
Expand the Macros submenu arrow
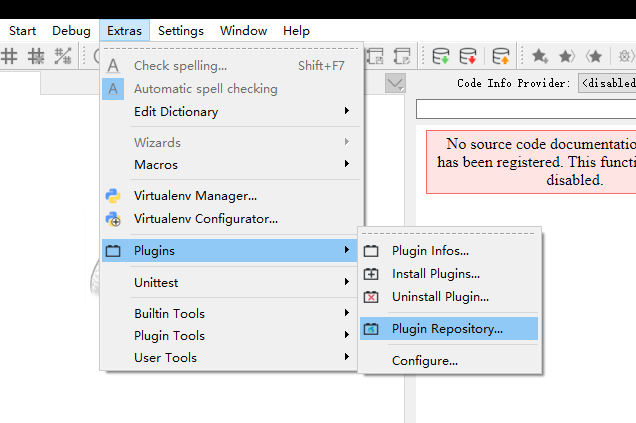coord(347,164)
